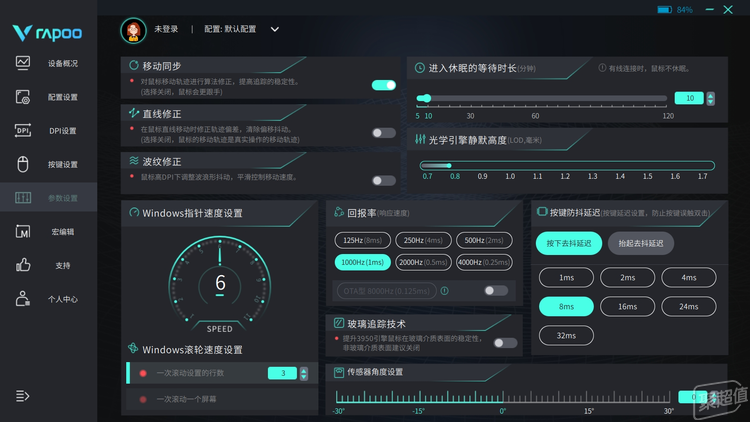Viewport: 750px width, 422px height.
Task: Open 支持 thumbs-up support icon
Action: tap(22, 265)
